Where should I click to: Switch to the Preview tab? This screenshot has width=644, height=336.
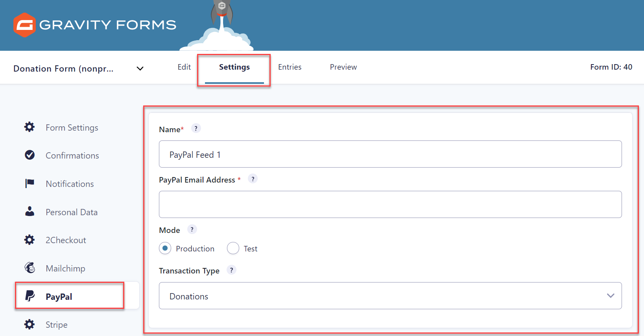343,67
